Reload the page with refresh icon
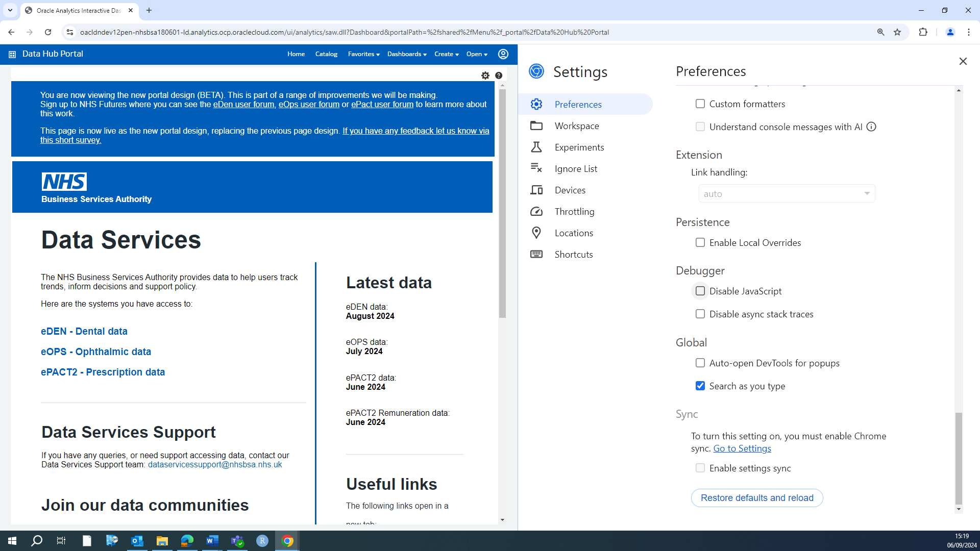Screen dimensions: 980x551 tap(48, 32)
